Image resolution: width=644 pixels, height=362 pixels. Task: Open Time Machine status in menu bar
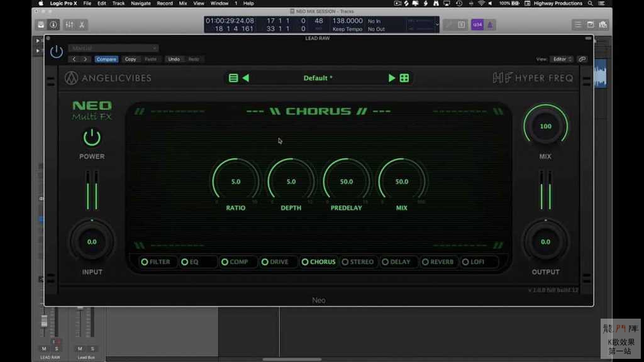pyautogui.click(x=458, y=3)
